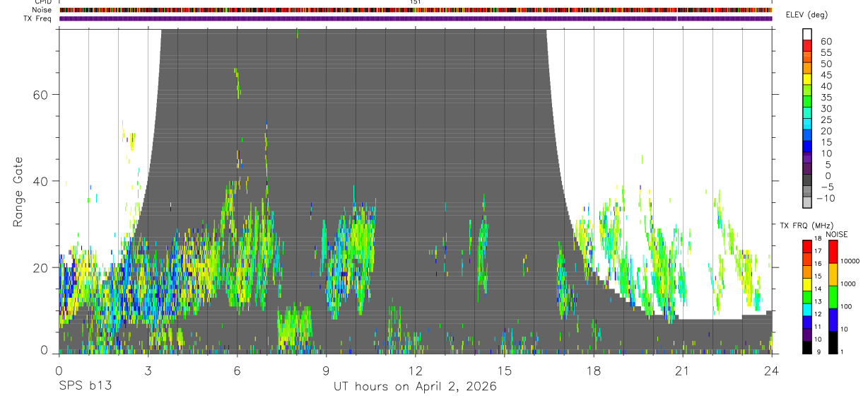This screenshot has width=868, height=401.
Task: Click the 'NOISE' legend title
Action: 837,234
